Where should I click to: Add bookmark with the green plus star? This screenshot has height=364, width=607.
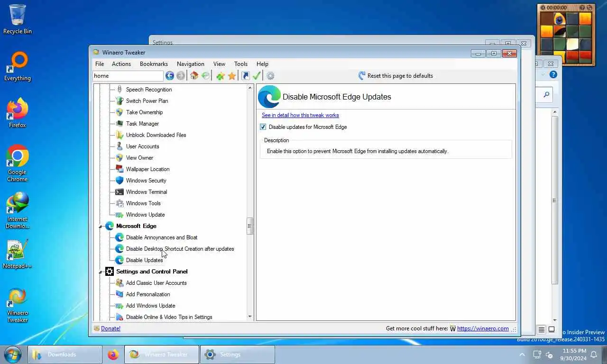pyautogui.click(x=220, y=76)
